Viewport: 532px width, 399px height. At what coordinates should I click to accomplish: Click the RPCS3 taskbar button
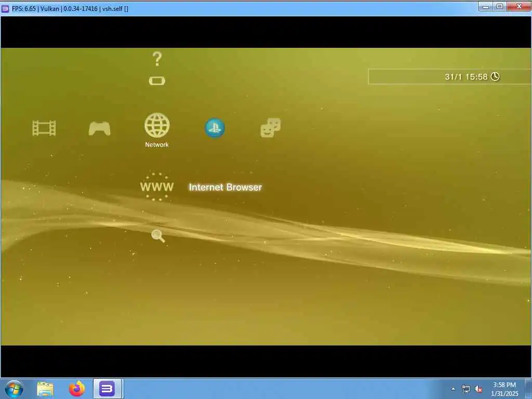point(107,389)
